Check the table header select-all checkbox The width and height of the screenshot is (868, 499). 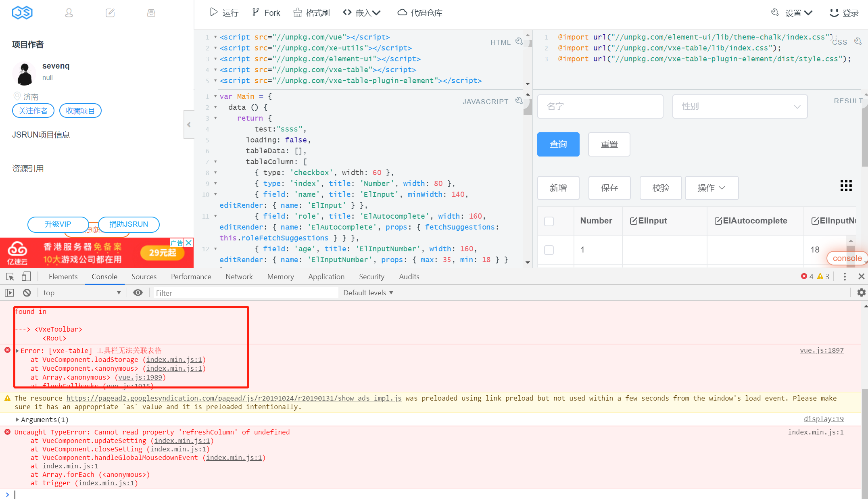(x=549, y=221)
